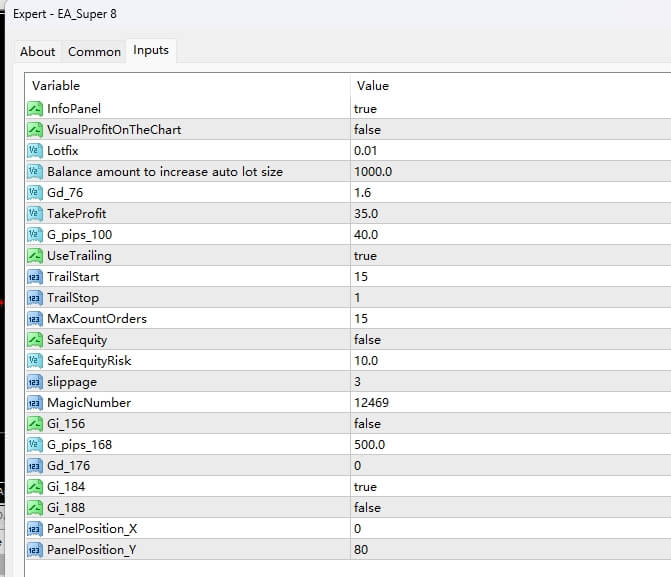Switch to the Common tab
Viewport: 671px width, 577px height.
[94, 51]
